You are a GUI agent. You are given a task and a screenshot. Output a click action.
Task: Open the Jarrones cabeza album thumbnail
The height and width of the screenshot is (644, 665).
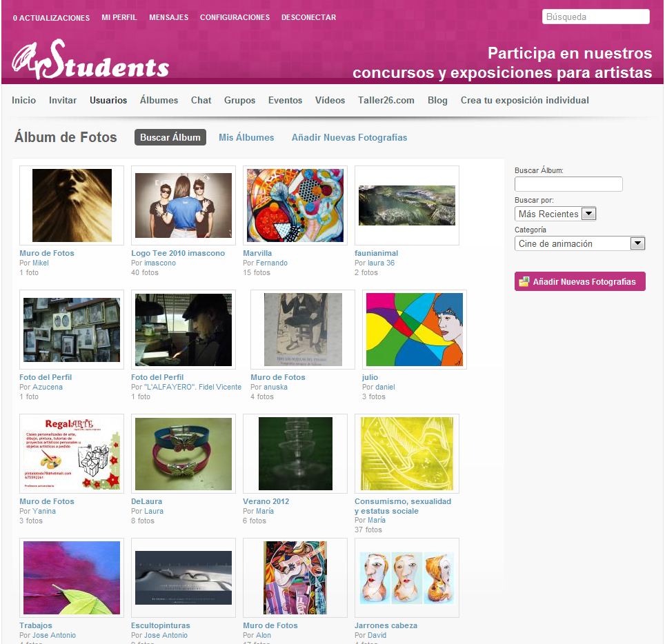(407, 578)
